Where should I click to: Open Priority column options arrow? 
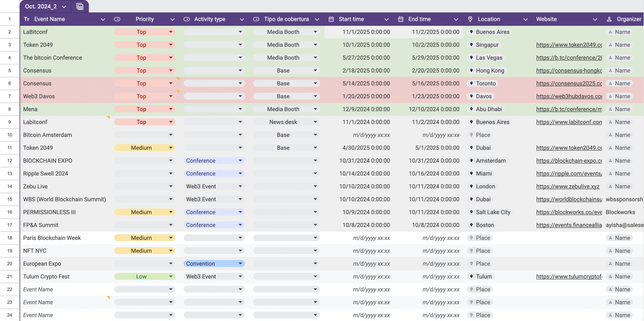coord(172,20)
